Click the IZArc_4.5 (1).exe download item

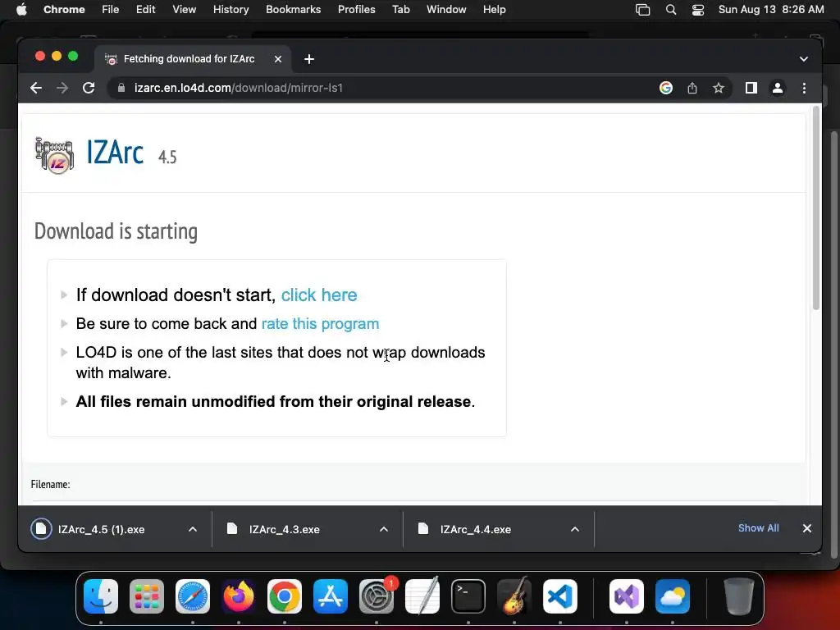coord(101,529)
